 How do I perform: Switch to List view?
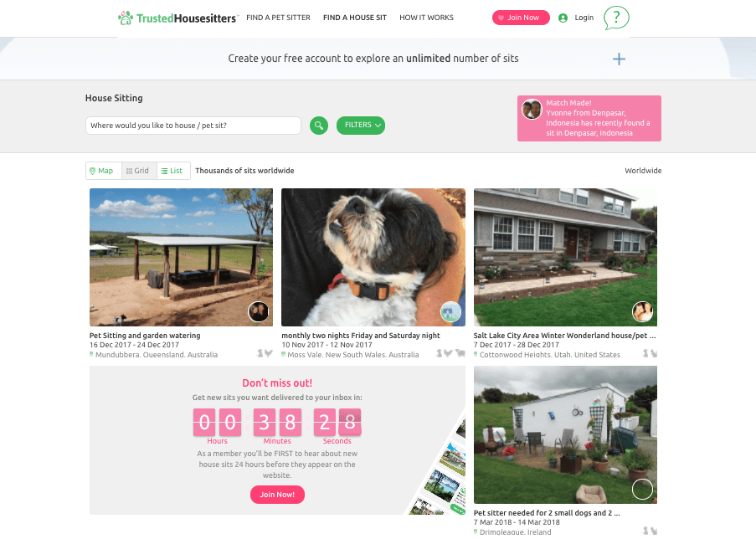point(173,171)
